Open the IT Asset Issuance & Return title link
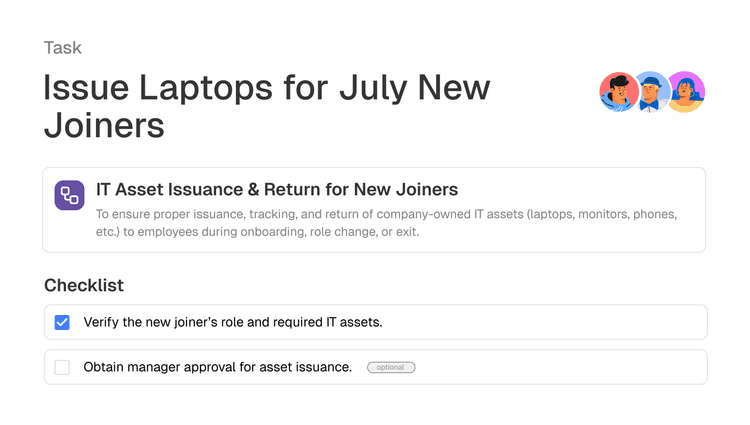Image resolution: width=750 pixels, height=425 pixels. pos(277,189)
